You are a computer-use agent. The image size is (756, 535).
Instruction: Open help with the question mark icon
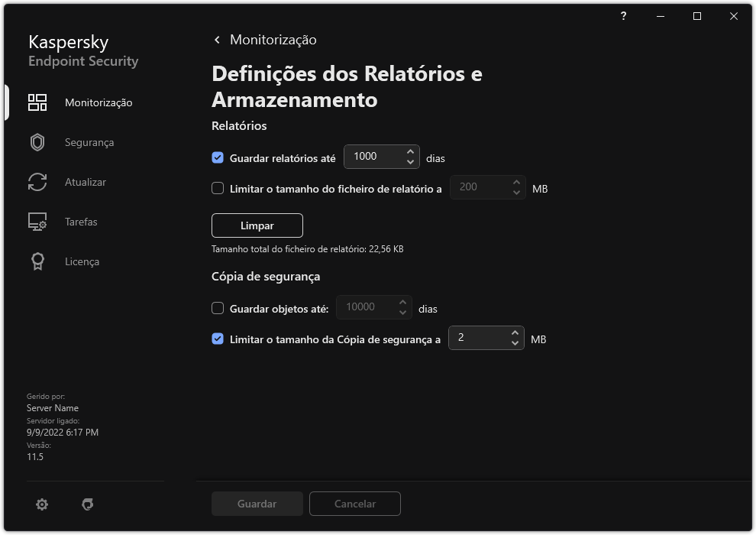click(623, 16)
